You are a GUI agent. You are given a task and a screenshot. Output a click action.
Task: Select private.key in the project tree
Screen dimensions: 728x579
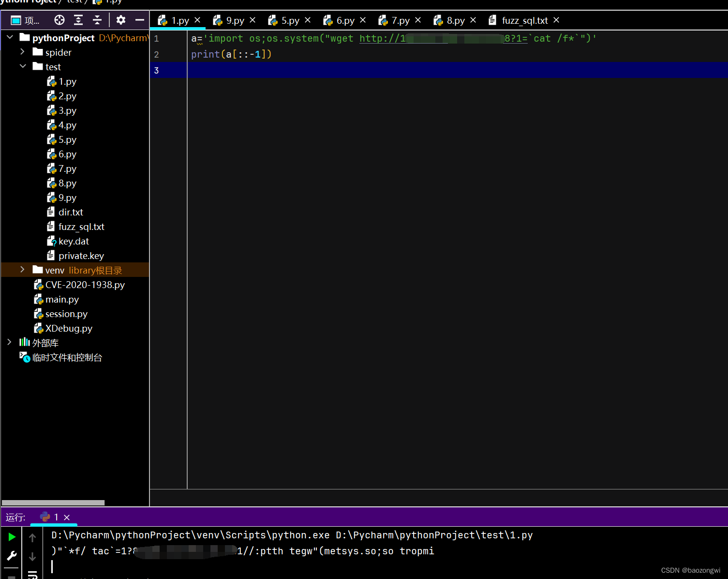pyautogui.click(x=76, y=256)
